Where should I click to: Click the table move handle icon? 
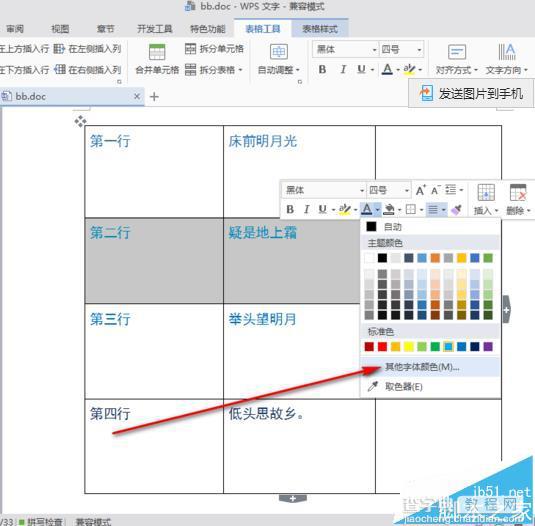(x=81, y=121)
